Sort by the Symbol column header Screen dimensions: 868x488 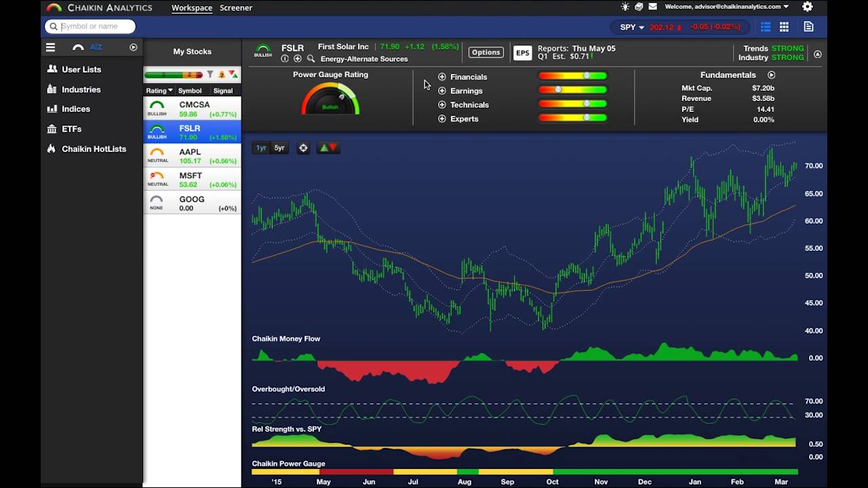(x=190, y=91)
